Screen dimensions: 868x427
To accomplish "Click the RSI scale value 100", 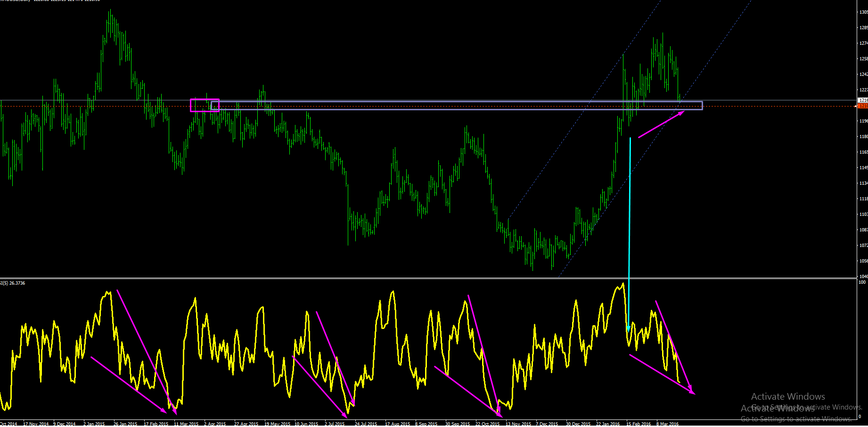I will click(x=862, y=282).
